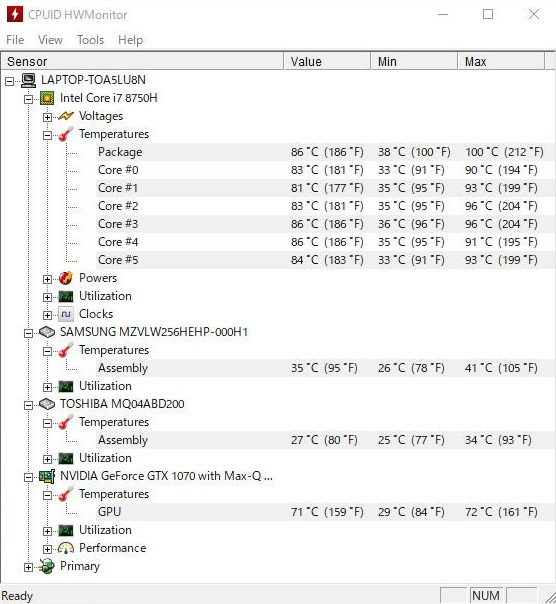Select the GPU temperature row
The image size is (556, 604).
325,512
